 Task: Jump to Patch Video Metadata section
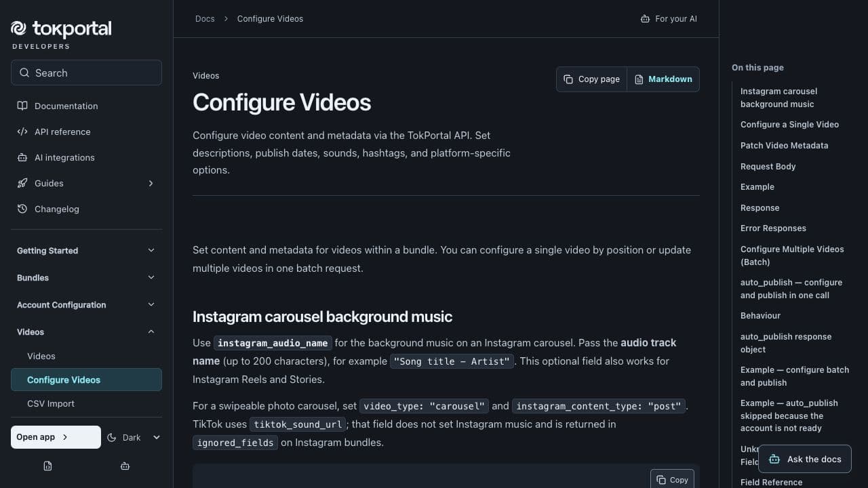tap(784, 146)
